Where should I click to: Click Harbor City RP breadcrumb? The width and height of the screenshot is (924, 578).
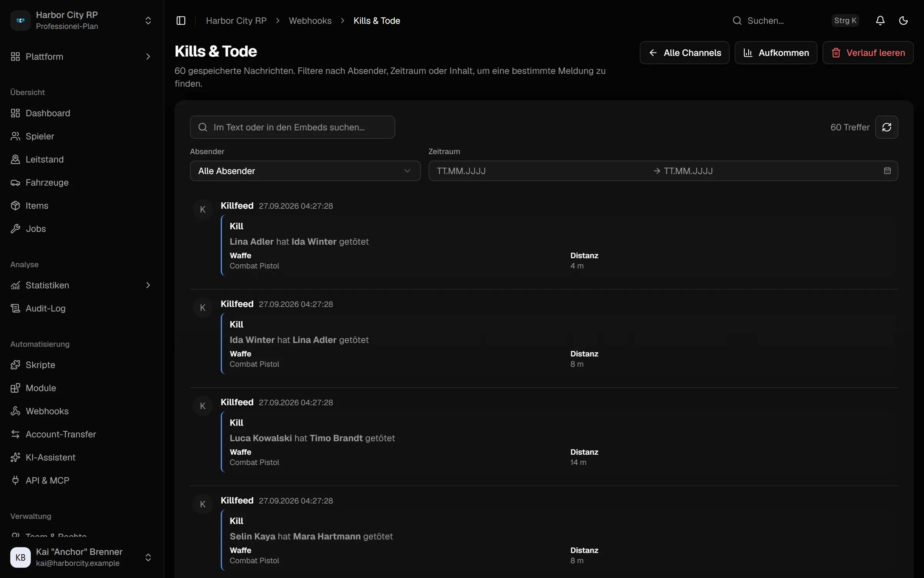[x=236, y=20]
